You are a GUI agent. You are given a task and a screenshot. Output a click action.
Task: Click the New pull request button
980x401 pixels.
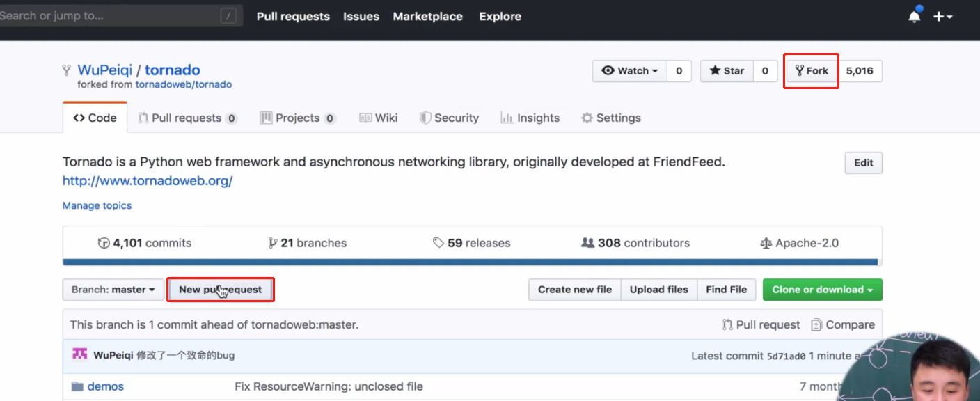[220, 290]
